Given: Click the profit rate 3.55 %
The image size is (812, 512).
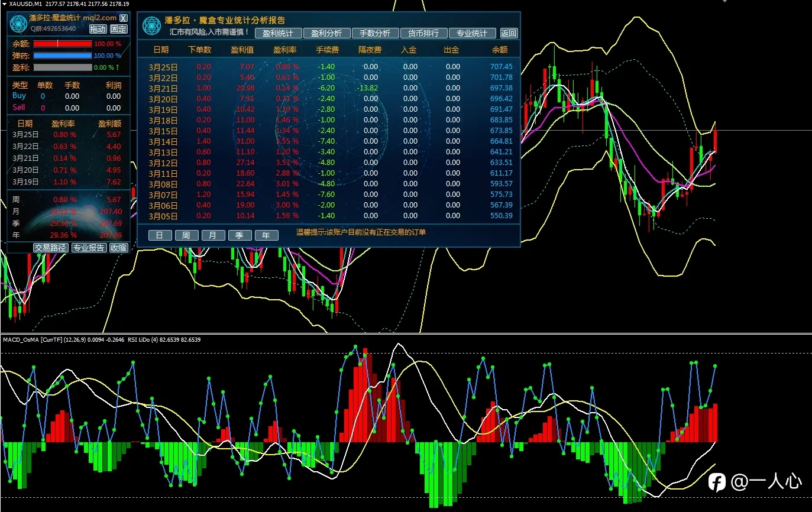Looking at the screenshot, I should 287,141.
